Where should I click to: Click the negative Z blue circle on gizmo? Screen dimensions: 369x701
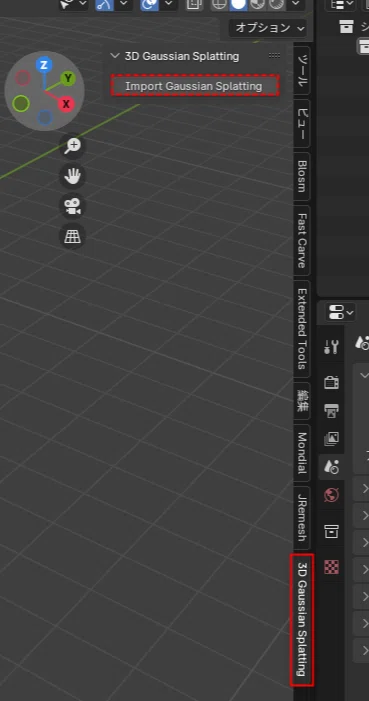(45, 118)
